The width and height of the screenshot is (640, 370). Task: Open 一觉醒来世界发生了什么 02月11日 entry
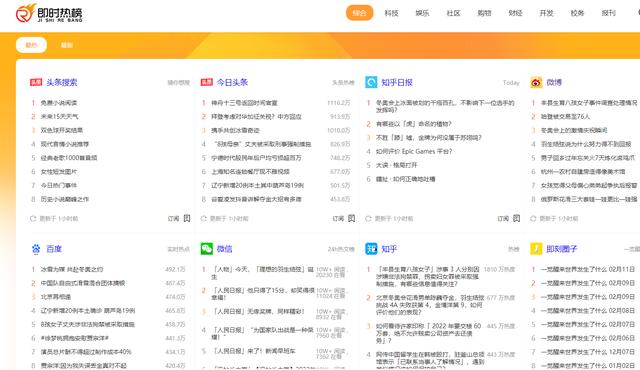(x=588, y=269)
